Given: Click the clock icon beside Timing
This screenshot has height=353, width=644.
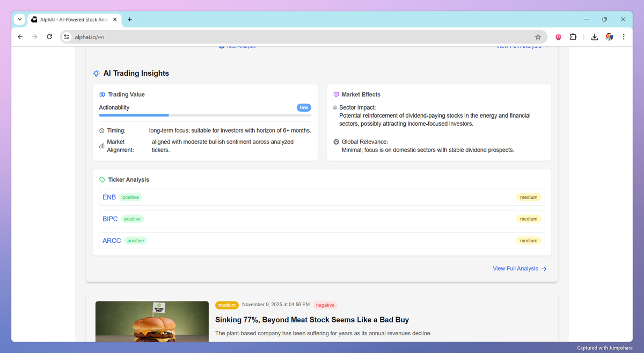Looking at the screenshot, I should 102,130.
